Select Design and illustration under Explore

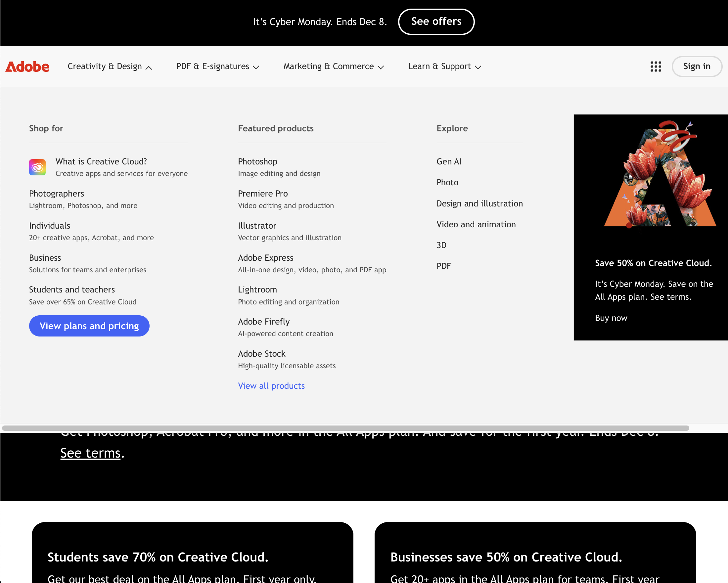click(479, 203)
